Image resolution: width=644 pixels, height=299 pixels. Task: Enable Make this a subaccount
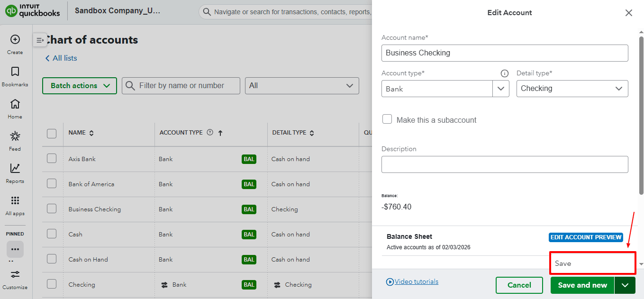point(387,119)
